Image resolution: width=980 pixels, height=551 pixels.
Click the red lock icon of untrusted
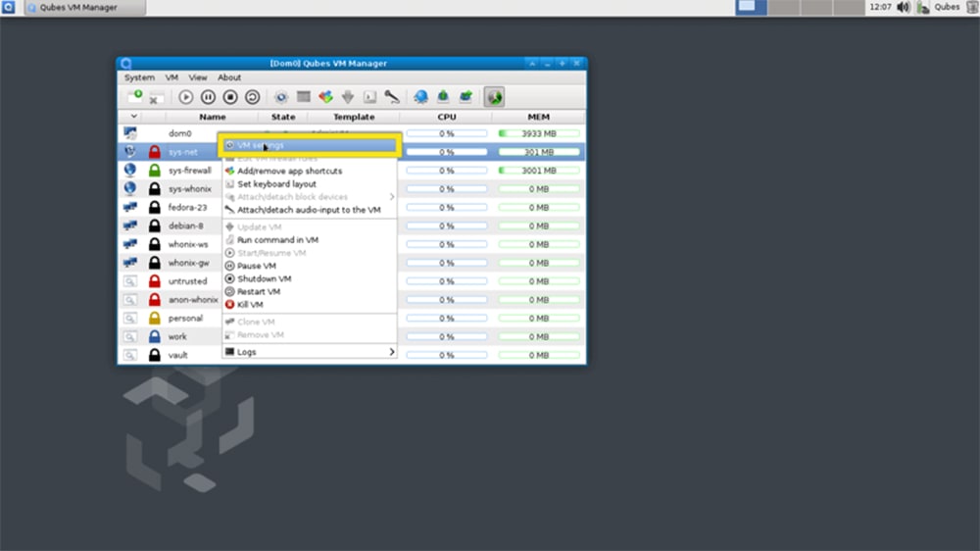coord(155,281)
